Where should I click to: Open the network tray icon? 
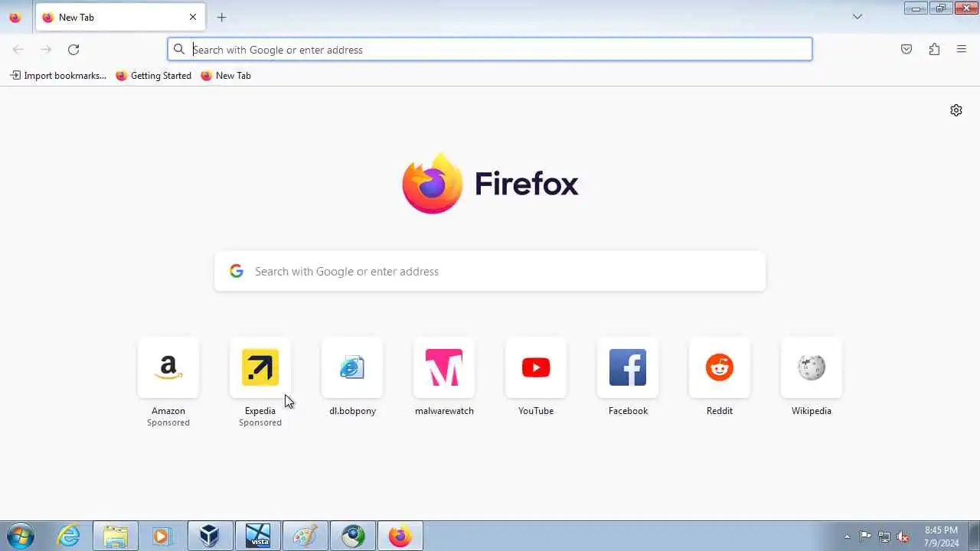pos(884,536)
